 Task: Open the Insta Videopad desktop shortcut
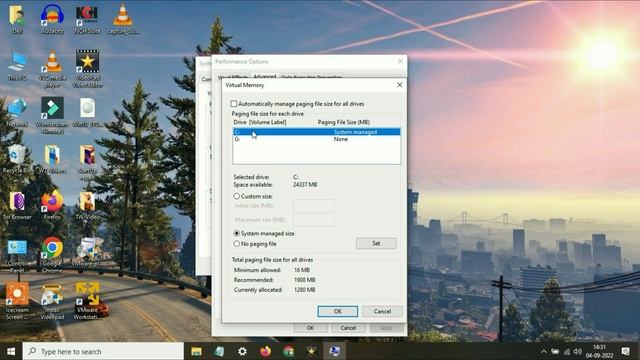[52, 301]
